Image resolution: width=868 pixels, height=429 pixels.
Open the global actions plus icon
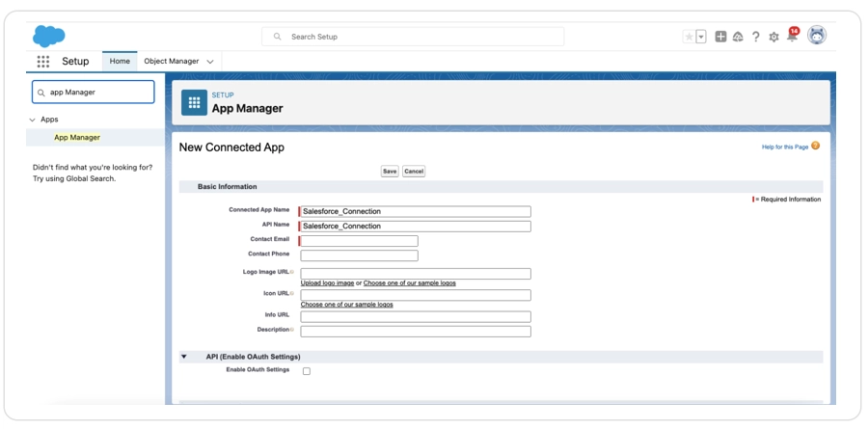720,37
